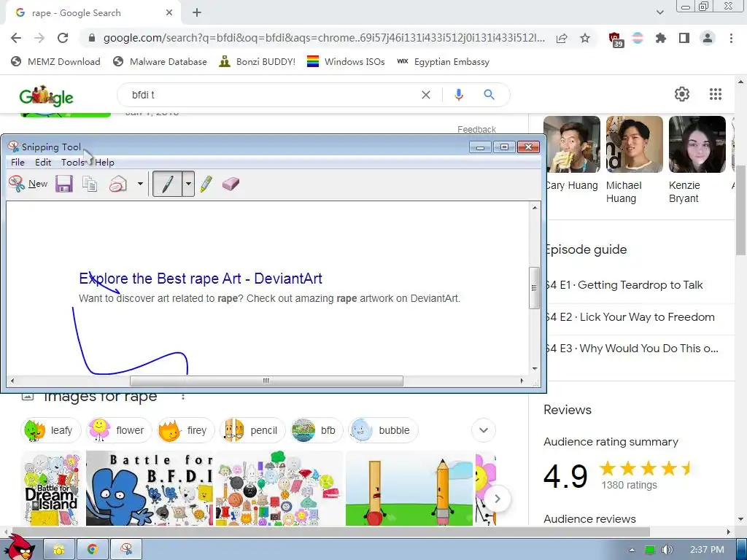The width and height of the screenshot is (747, 560).
Task: Filter images by the pencil chip
Action: pyautogui.click(x=252, y=430)
